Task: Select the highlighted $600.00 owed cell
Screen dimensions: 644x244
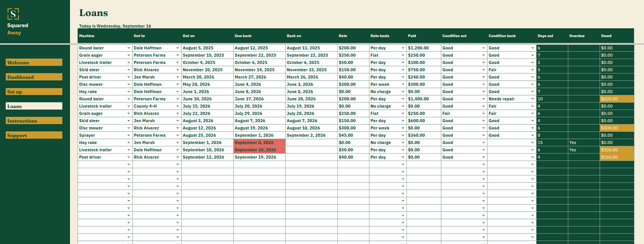Action: (x=617, y=99)
